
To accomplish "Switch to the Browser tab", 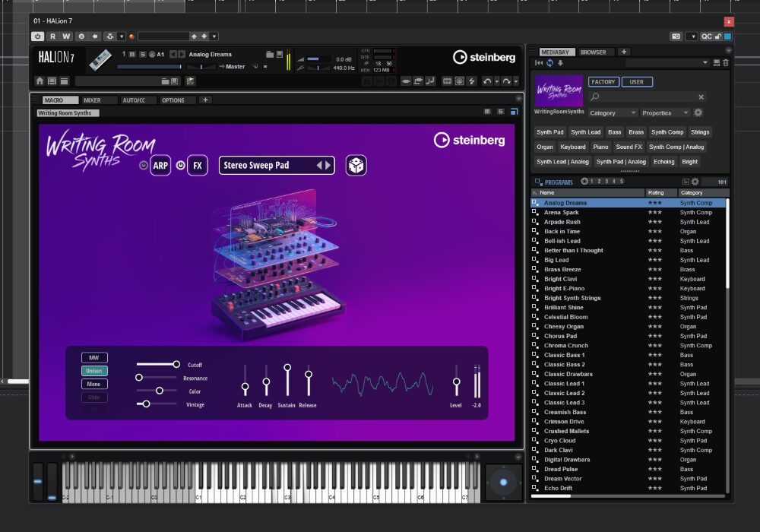I will (x=594, y=52).
